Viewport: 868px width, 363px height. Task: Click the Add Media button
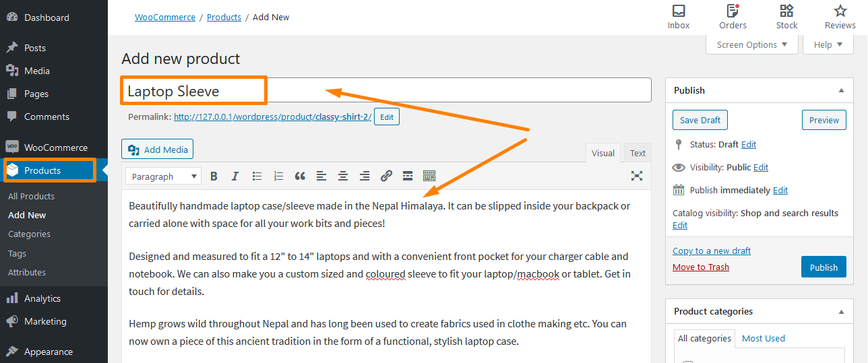pyautogui.click(x=158, y=150)
